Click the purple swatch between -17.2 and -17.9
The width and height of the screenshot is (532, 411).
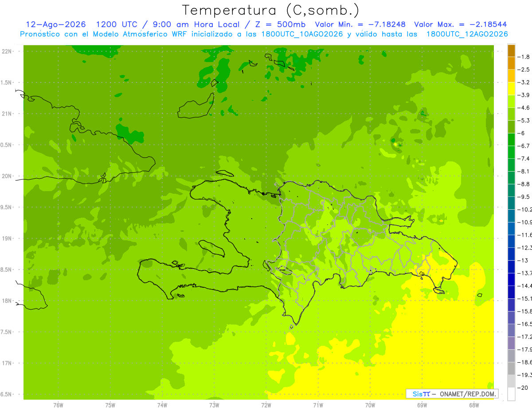511,343
